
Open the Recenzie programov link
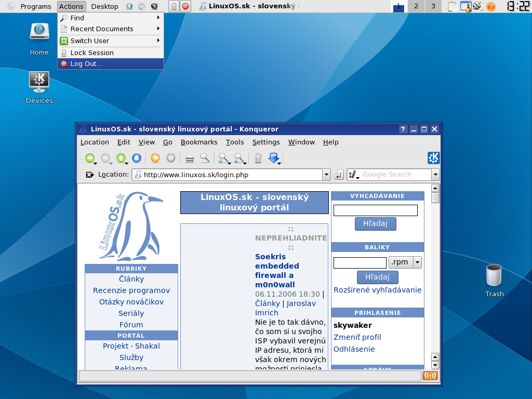coord(131,290)
